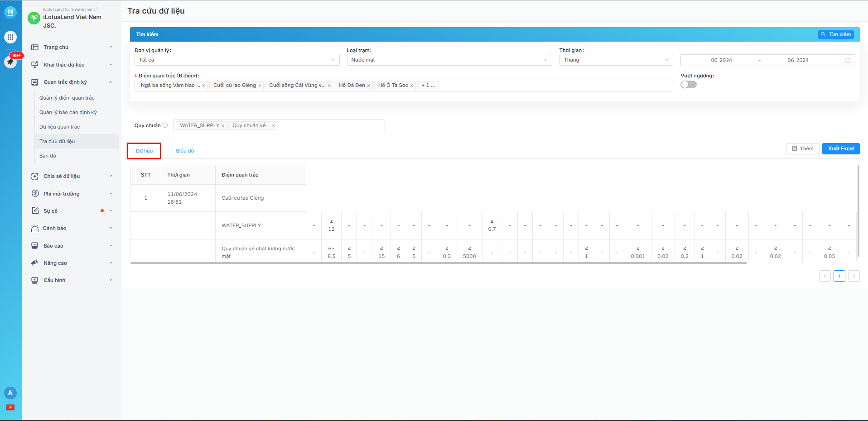Remove WATER_SUPPLY standard tag
The width and height of the screenshot is (868, 421).
[x=223, y=126]
